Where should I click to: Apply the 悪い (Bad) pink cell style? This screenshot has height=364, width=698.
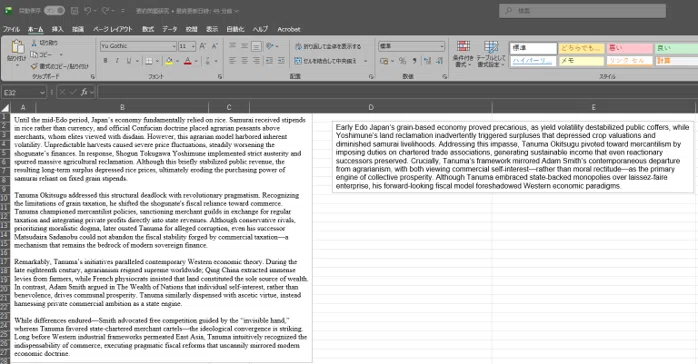[629, 48]
